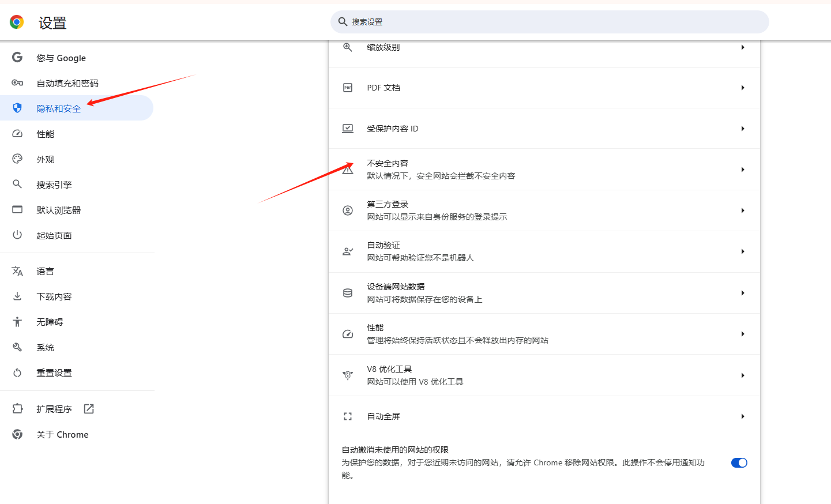Click the PDF file icon beside PDF 文档
Viewport: 831px width, 504px height.
(348, 88)
